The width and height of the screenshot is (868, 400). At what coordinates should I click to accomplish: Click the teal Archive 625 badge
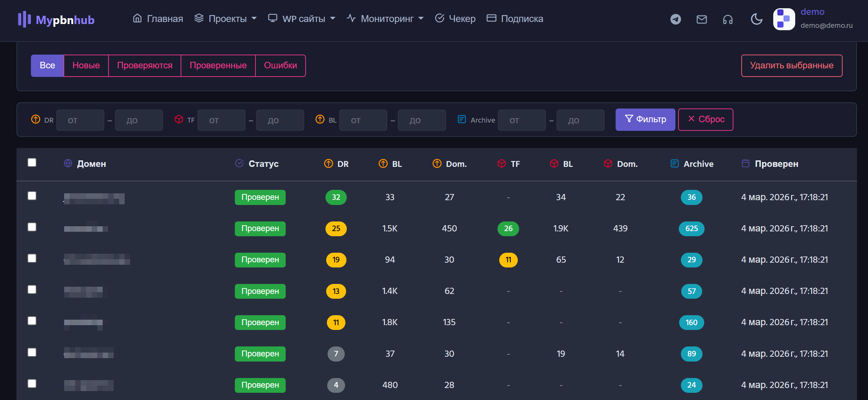pyautogui.click(x=691, y=229)
